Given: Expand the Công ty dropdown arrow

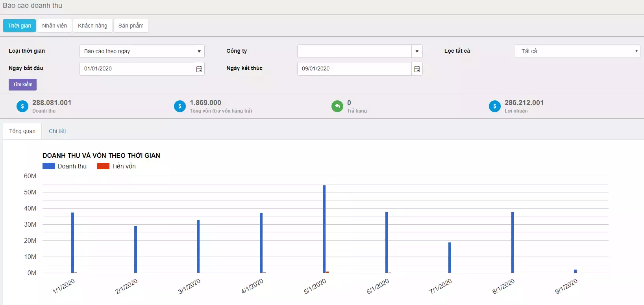Looking at the screenshot, I should pos(417,52).
